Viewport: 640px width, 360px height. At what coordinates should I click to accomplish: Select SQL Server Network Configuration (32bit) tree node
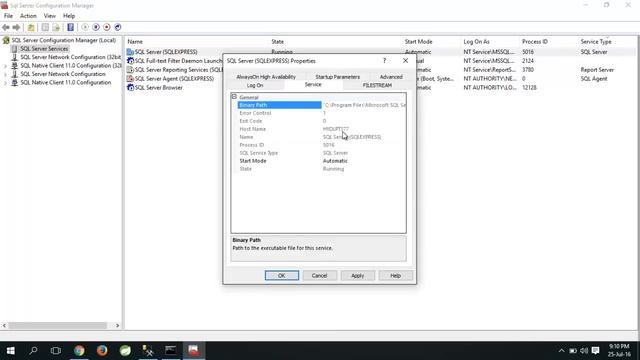point(71,57)
